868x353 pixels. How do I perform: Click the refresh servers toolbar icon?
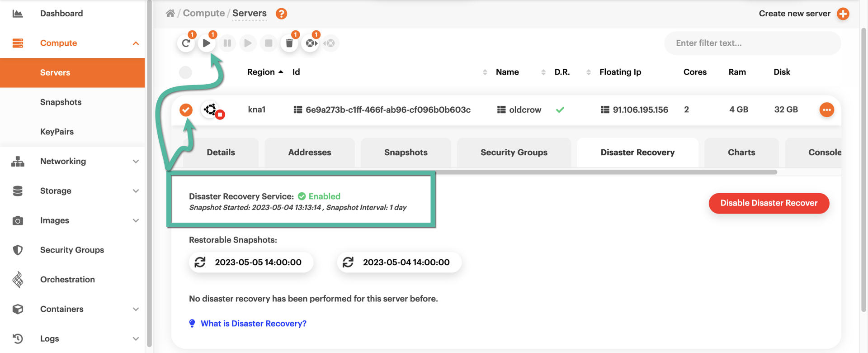click(x=186, y=43)
